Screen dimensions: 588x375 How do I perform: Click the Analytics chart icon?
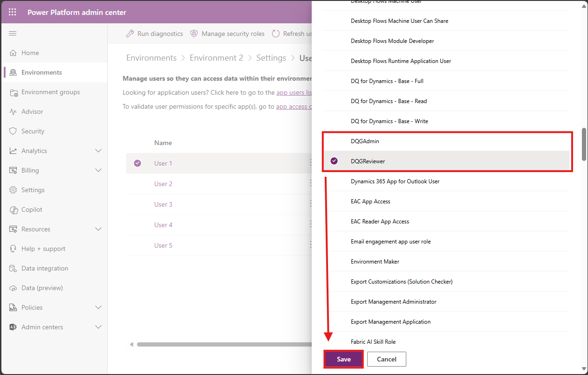pos(13,151)
